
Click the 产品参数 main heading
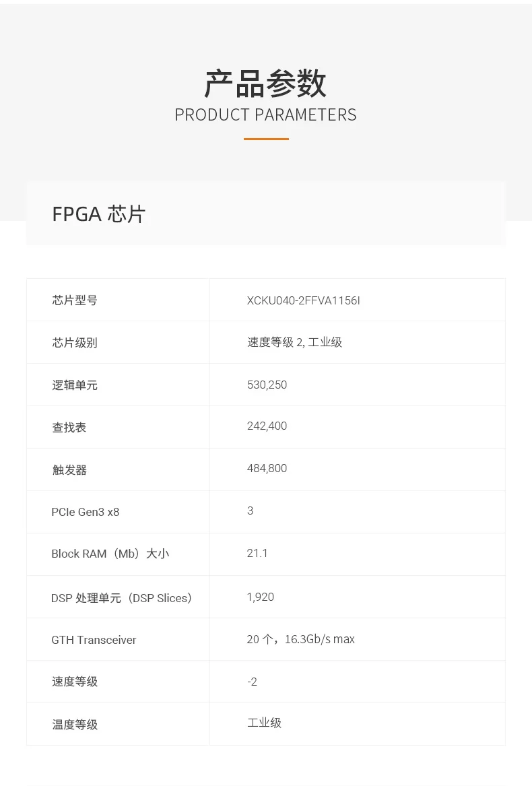pos(265,84)
